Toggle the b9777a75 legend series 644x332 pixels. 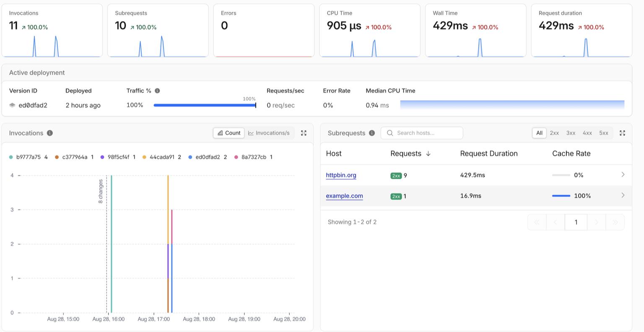(28, 157)
